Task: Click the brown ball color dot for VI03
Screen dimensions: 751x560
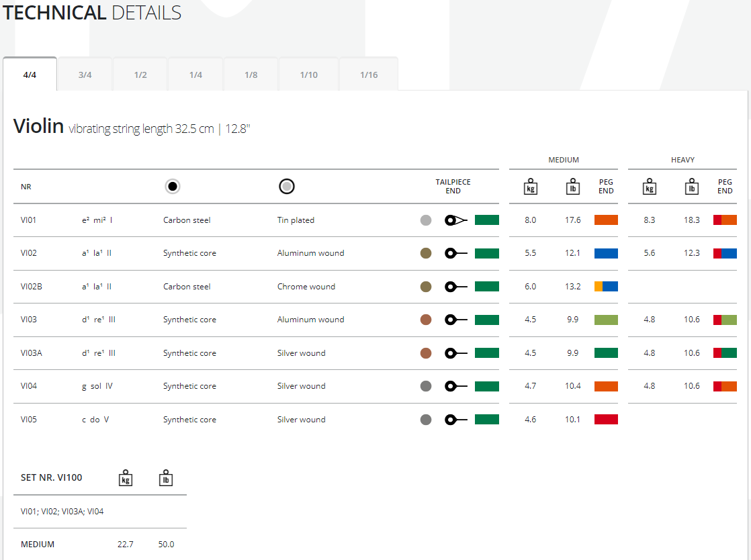Action: click(x=426, y=320)
